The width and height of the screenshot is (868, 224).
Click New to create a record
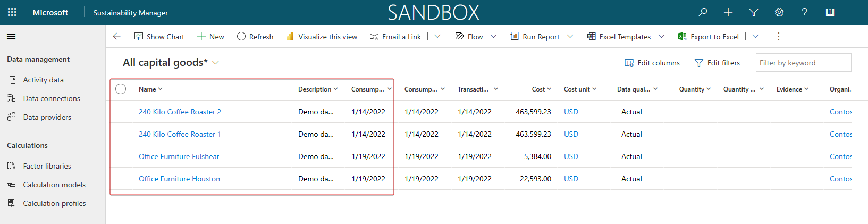(210, 37)
